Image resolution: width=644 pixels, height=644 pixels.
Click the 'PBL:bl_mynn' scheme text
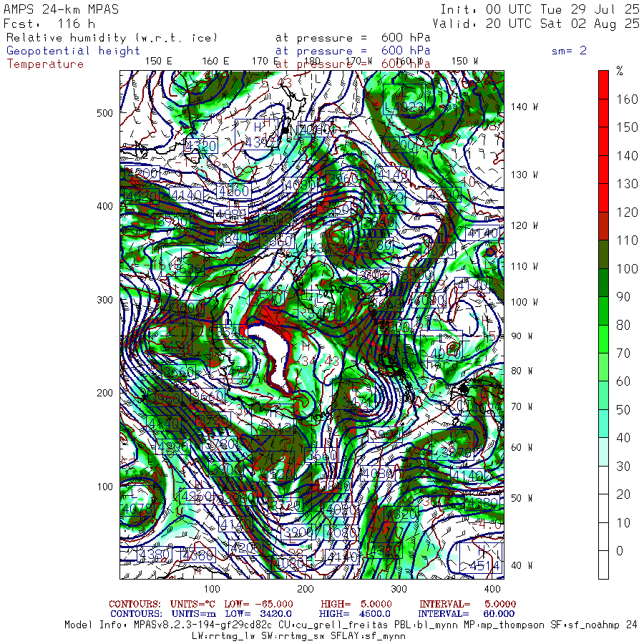(426, 625)
